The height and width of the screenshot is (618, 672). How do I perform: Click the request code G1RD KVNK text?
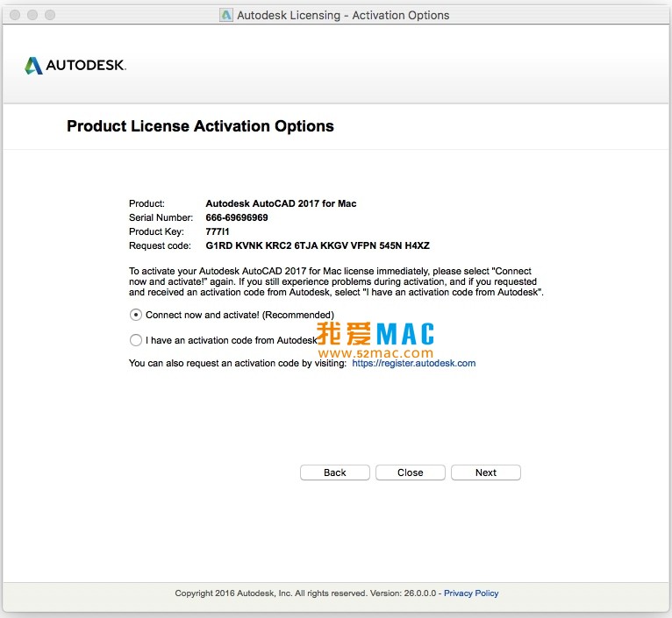(x=318, y=245)
